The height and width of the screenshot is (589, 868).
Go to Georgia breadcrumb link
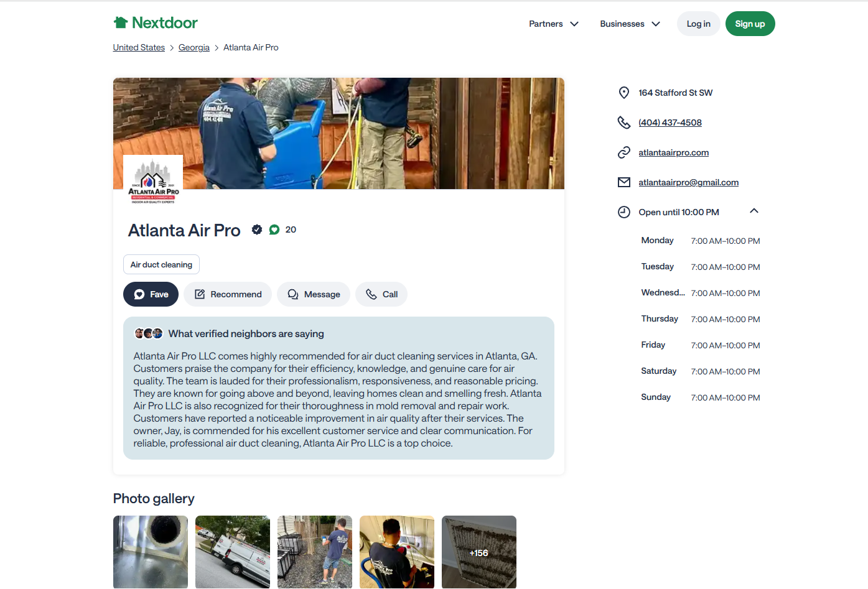pyautogui.click(x=194, y=47)
